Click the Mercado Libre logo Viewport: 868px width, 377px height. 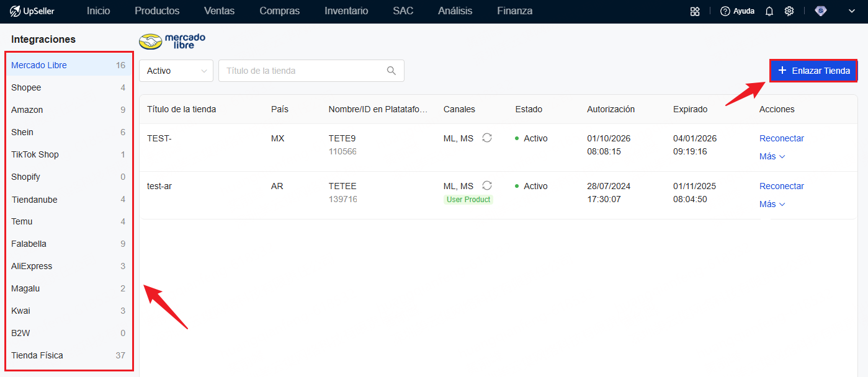pos(172,42)
